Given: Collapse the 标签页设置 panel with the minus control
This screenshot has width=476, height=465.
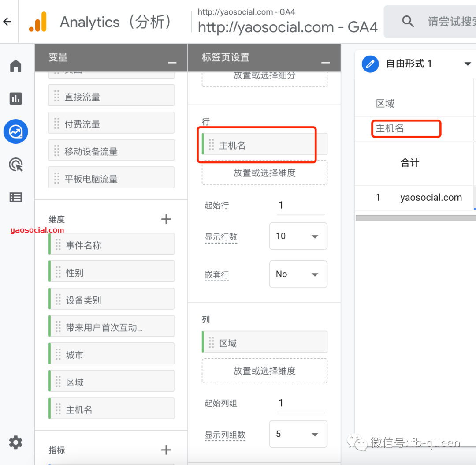Looking at the screenshot, I should pos(325,62).
